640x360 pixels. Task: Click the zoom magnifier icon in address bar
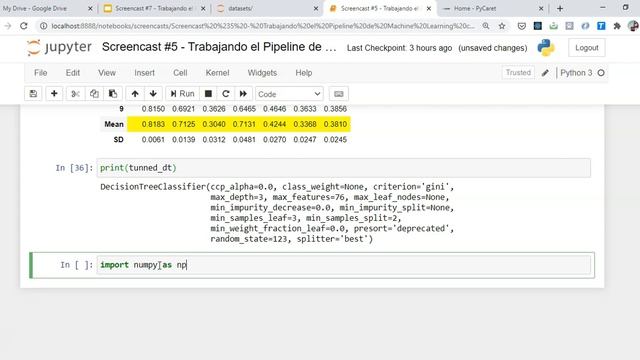[x=486, y=26]
